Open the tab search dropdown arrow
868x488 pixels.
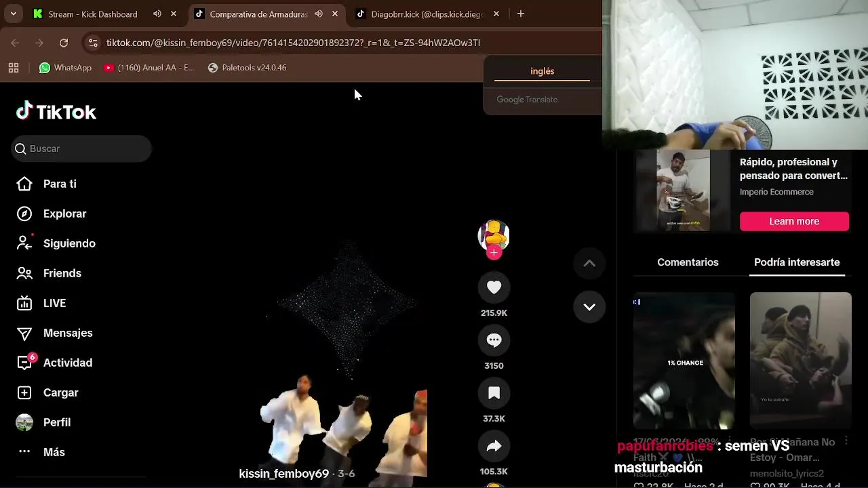tap(13, 14)
